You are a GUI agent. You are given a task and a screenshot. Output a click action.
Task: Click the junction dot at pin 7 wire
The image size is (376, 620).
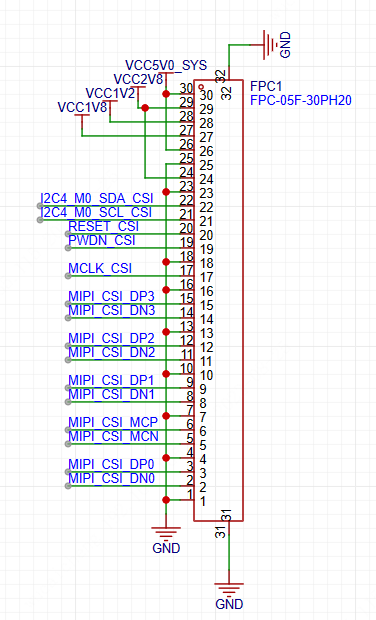coord(166,416)
